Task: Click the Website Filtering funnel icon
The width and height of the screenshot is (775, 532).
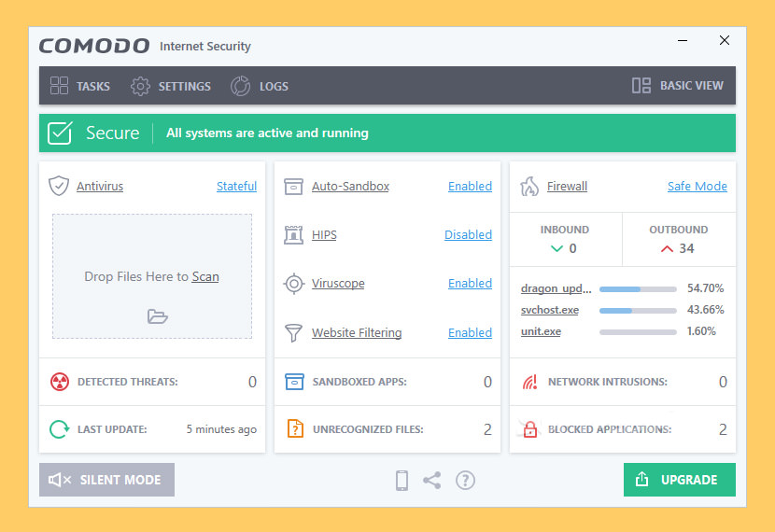Action: pyautogui.click(x=293, y=332)
